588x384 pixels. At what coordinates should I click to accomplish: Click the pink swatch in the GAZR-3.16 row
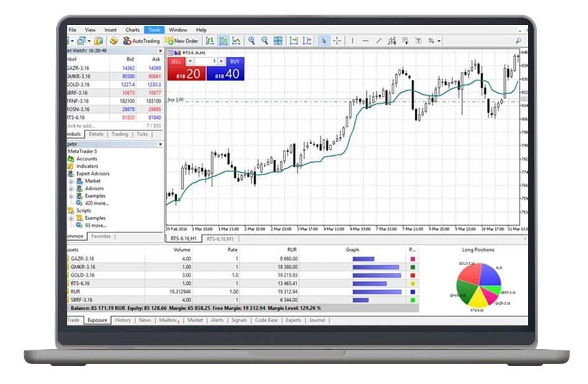(x=412, y=259)
